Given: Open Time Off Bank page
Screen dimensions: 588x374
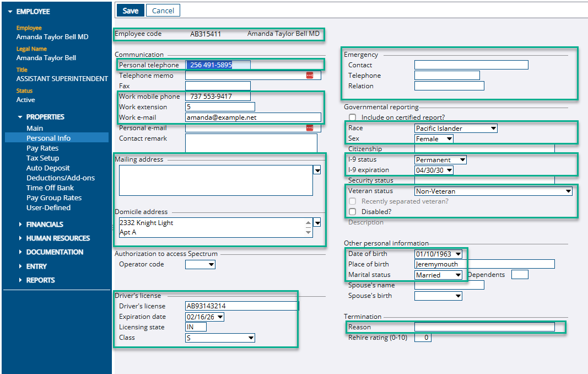Looking at the screenshot, I should point(50,188).
